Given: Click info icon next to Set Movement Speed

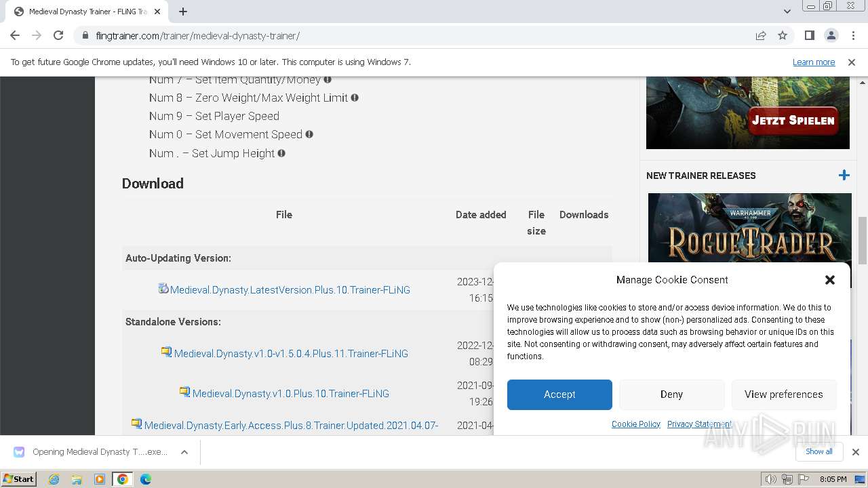Looking at the screenshot, I should tap(309, 134).
